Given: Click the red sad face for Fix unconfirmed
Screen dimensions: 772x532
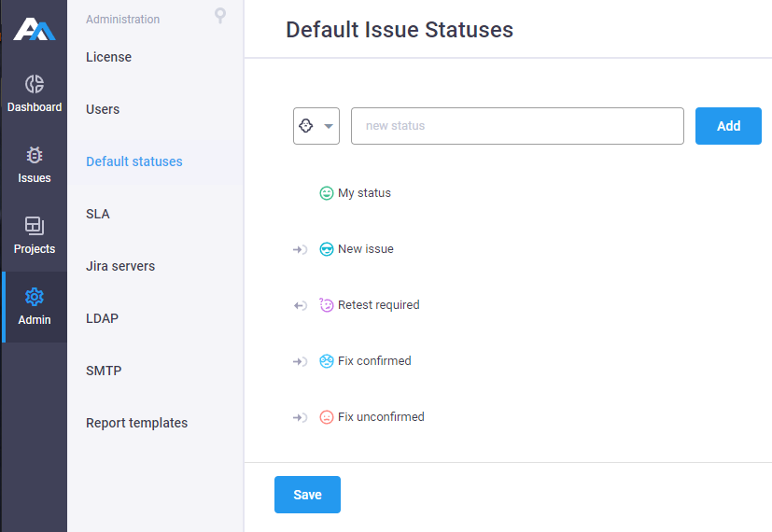Looking at the screenshot, I should [x=327, y=417].
